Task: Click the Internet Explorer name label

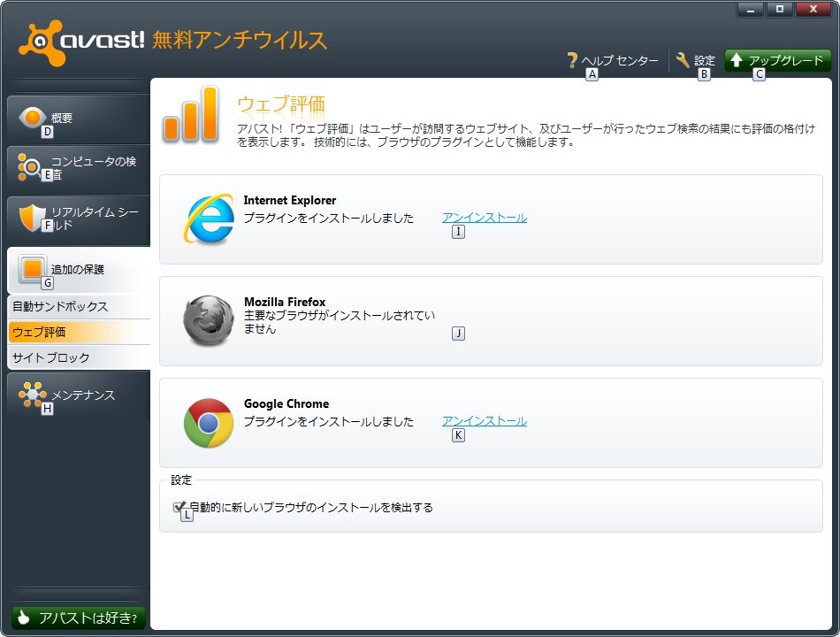Action: [290, 200]
